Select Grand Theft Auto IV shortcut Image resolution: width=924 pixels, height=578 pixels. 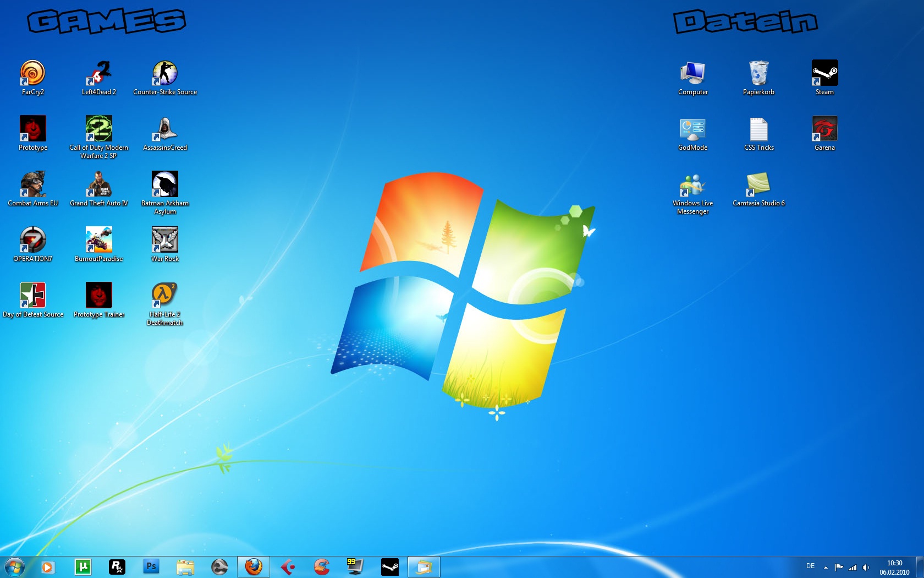pos(99,189)
